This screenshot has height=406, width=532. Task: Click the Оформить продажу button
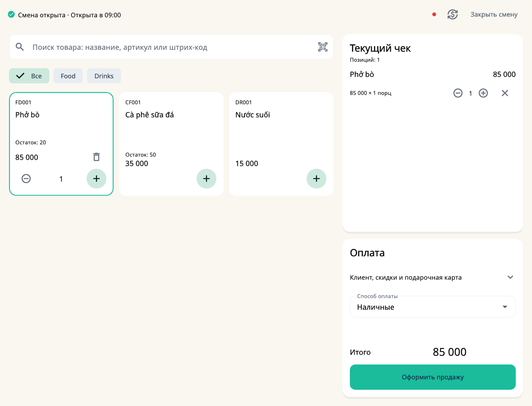tap(433, 377)
